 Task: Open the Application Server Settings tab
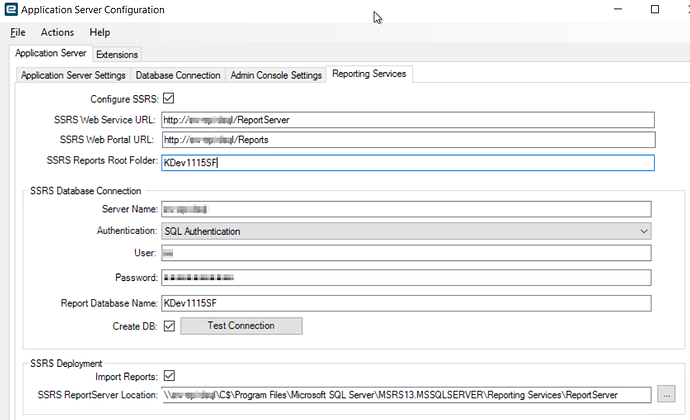pos(73,75)
